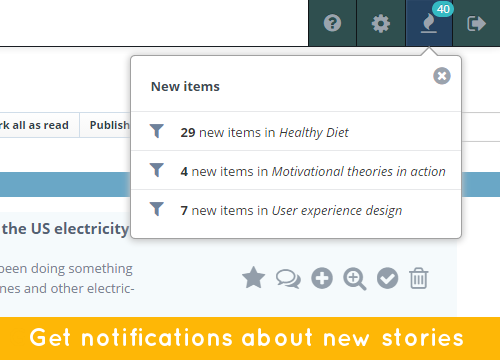
Task: Open comments on the article
Action: point(288,279)
